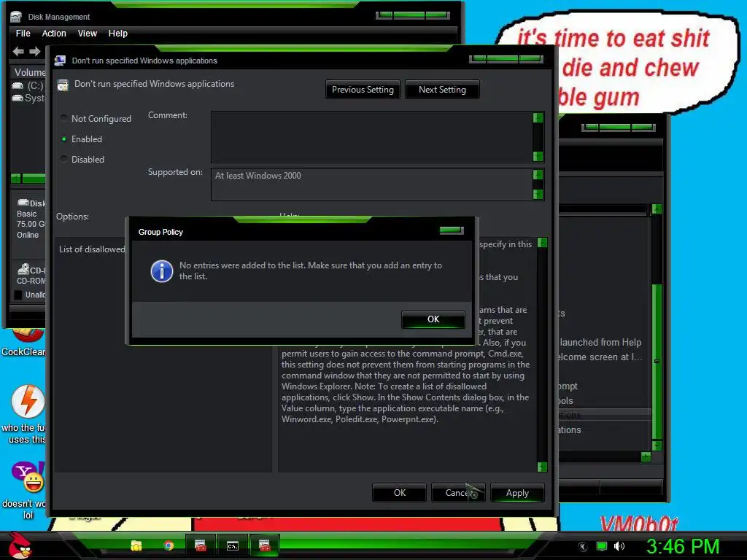Open the File menu in Disk Management
Viewport: 747px width, 560px height.
23,34
